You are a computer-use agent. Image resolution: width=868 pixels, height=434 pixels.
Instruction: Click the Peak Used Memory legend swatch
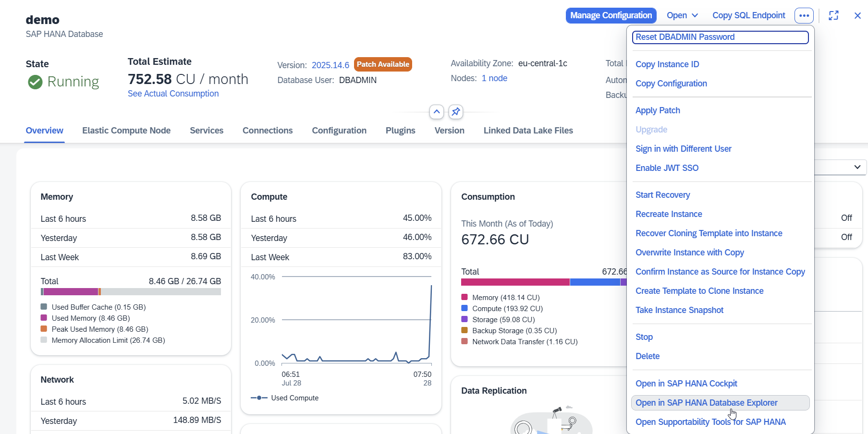[44, 329]
